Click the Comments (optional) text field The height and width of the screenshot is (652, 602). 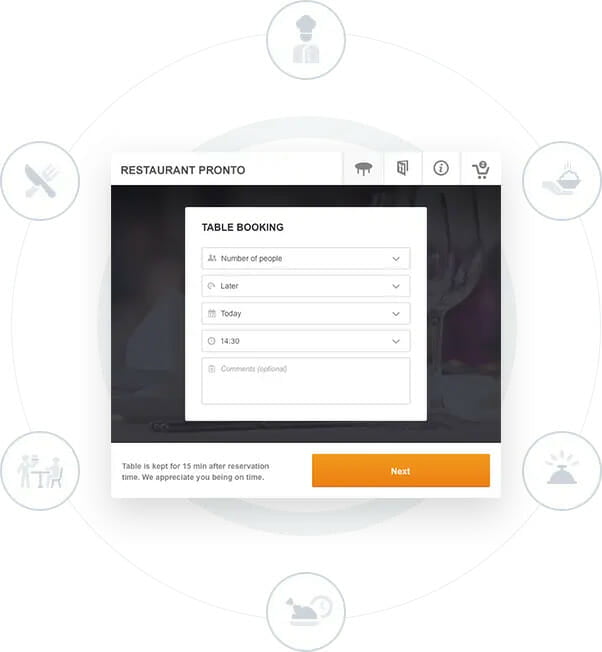click(x=306, y=380)
